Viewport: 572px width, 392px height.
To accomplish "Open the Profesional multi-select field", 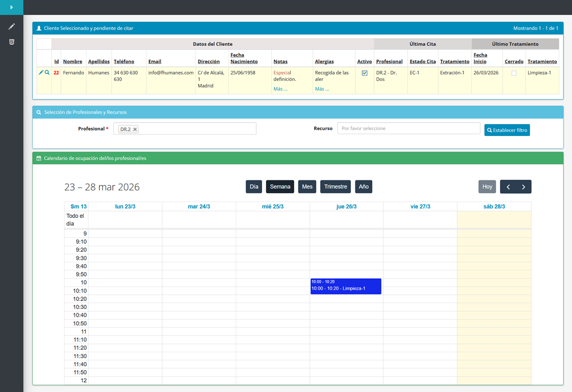I will [196, 129].
